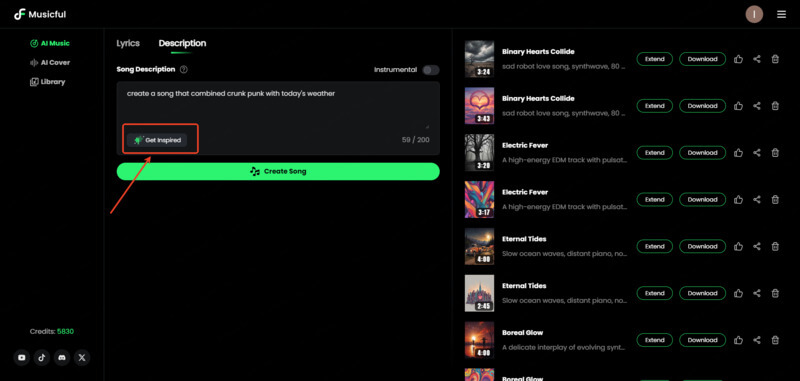Like the 3:17 Electric Fever song

(x=738, y=199)
